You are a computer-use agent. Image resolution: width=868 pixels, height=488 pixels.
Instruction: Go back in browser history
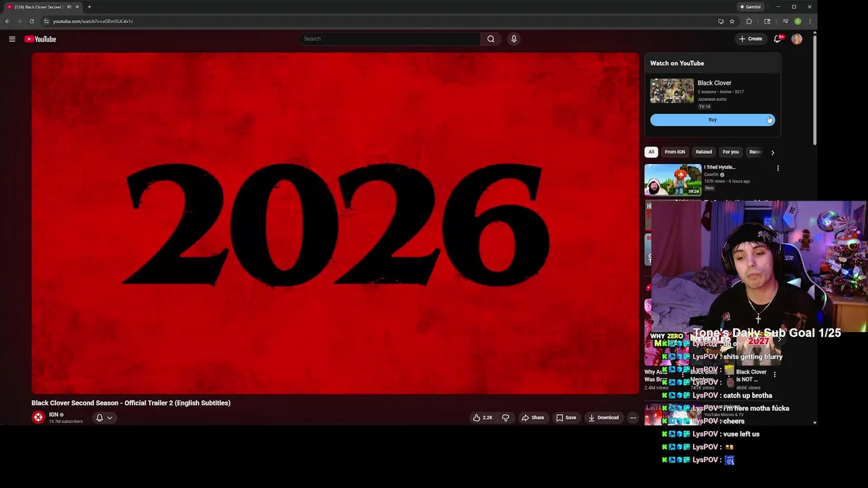tap(7, 21)
